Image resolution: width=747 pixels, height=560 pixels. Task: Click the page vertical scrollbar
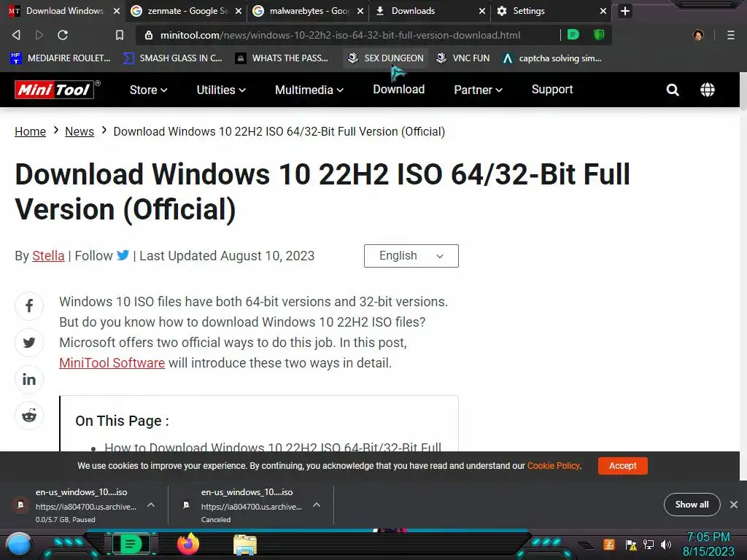point(743,91)
